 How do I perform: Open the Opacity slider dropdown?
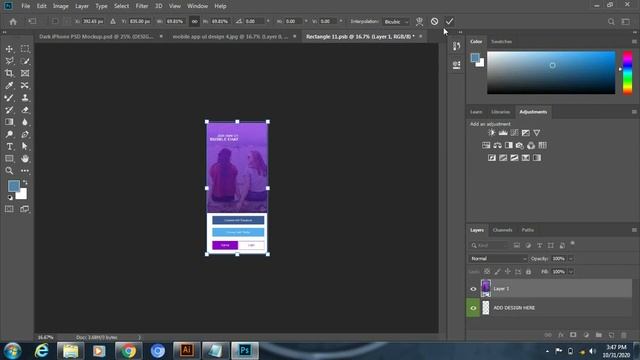(x=571, y=258)
